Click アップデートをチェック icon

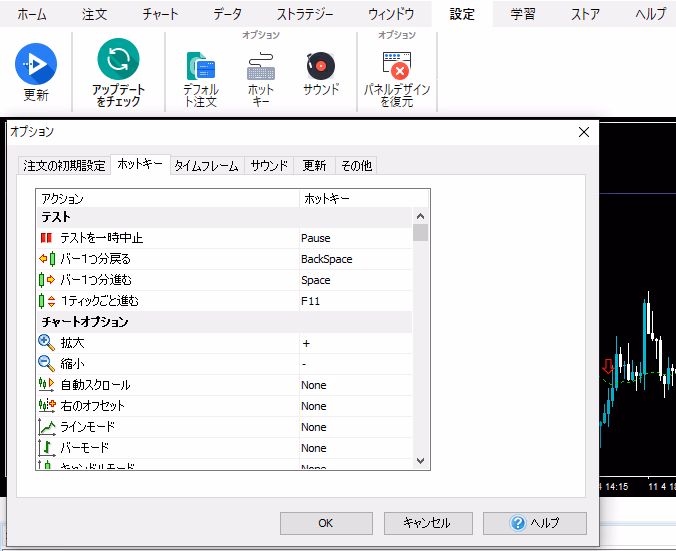[118, 62]
